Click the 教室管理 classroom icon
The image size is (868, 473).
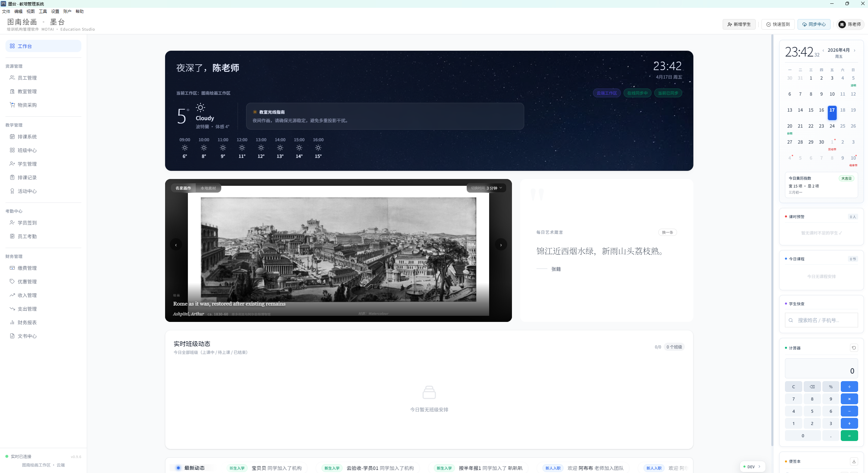(12, 91)
